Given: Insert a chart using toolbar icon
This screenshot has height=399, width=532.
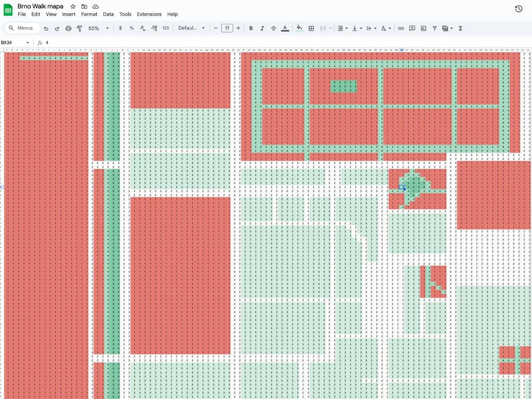Looking at the screenshot, I should click(423, 28).
